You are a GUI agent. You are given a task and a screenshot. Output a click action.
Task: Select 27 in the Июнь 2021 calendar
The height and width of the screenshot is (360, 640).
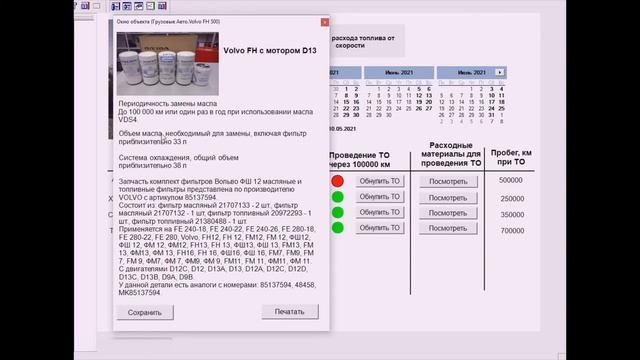(429, 109)
